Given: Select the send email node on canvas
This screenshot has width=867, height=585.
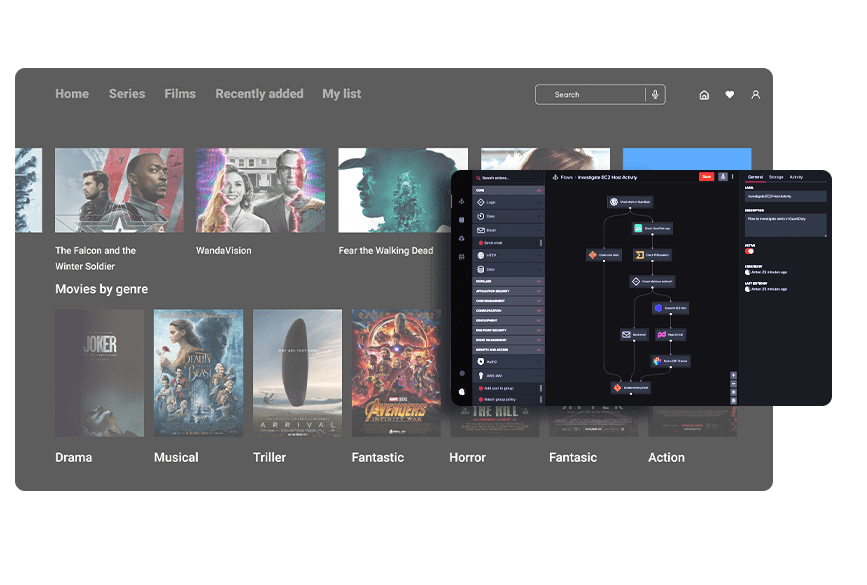Looking at the screenshot, I should click(634, 335).
